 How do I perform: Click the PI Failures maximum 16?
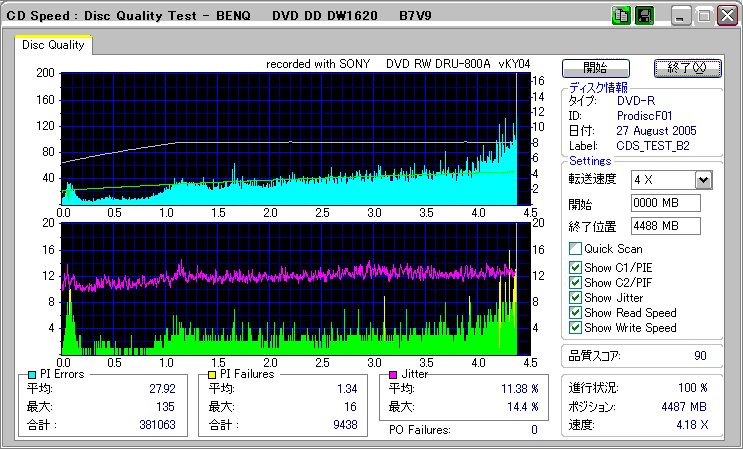(350, 406)
